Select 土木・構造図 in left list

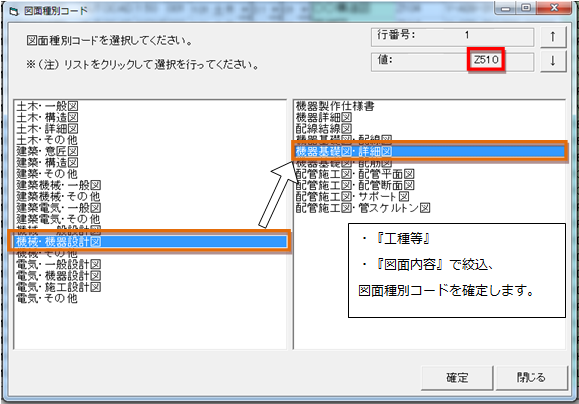point(47,118)
